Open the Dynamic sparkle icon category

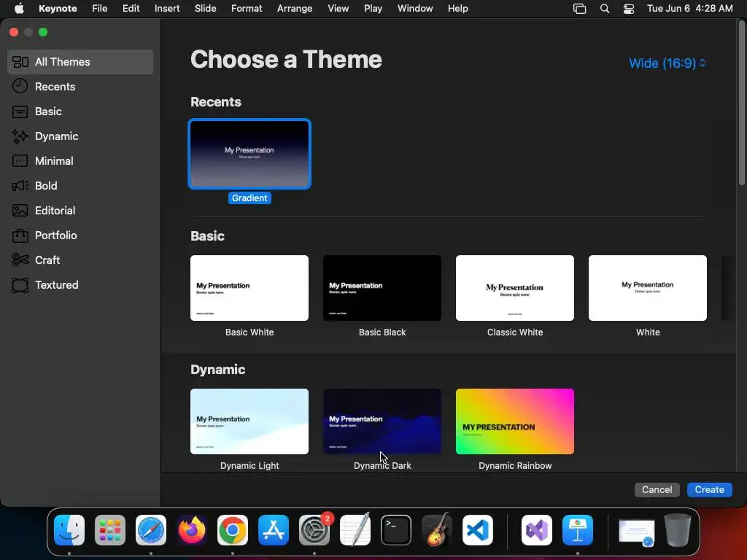click(20, 136)
